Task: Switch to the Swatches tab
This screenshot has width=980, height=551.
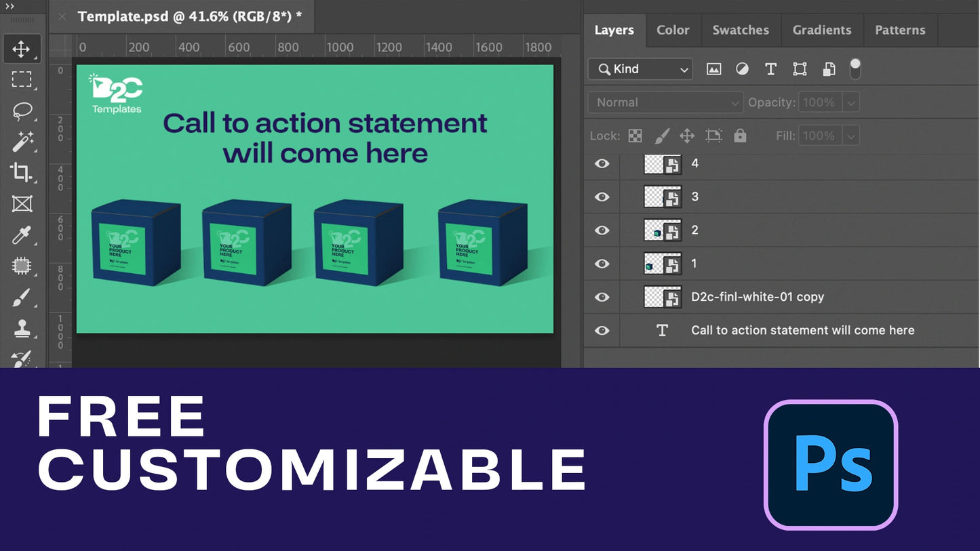Action: [x=741, y=30]
